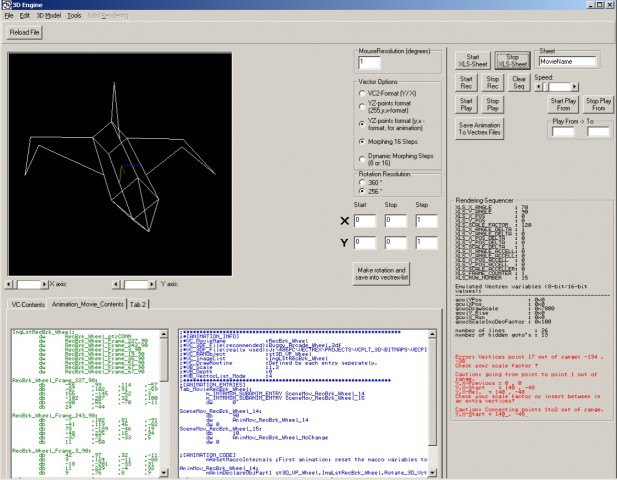Viewport: 617px width, 480px height.
Task: Open the File menu
Action: pos(9,16)
